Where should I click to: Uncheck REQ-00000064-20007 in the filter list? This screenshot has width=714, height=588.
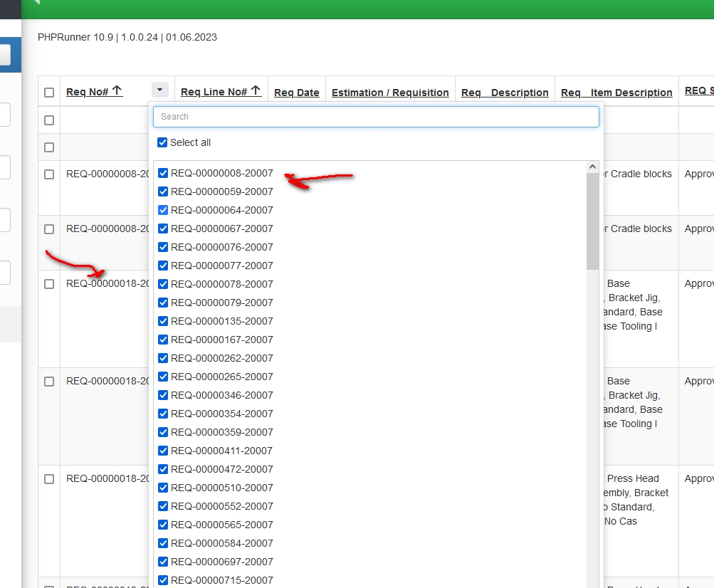(162, 209)
